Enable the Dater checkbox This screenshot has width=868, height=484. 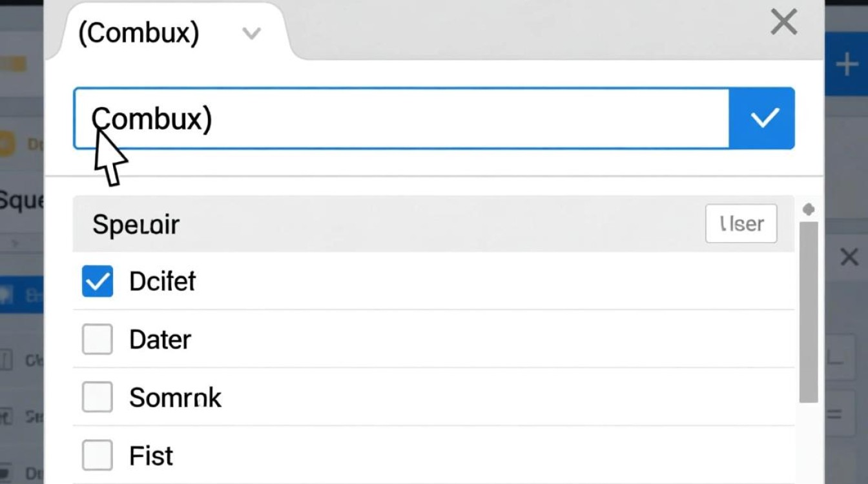pyautogui.click(x=98, y=339)
